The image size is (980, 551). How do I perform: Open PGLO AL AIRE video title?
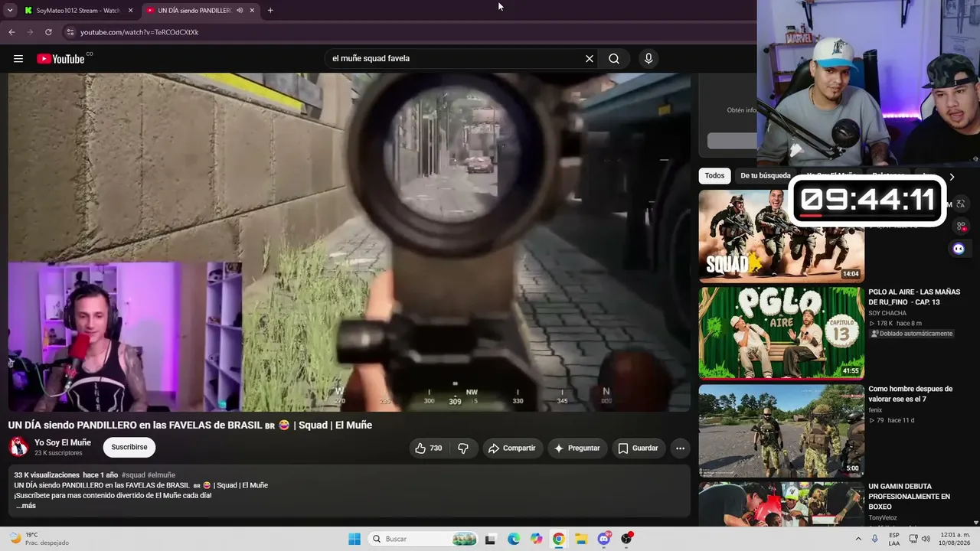tap(914, 297)
